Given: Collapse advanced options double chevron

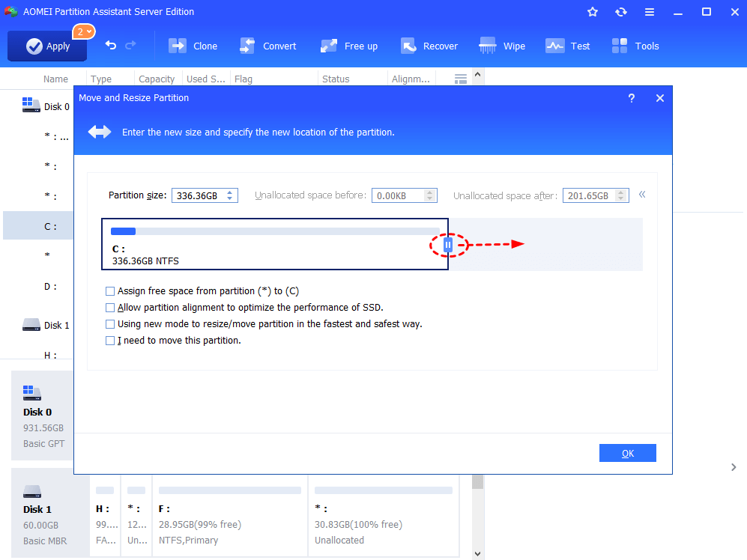Looking at the screenshot, I should click(x=642, y=195).
